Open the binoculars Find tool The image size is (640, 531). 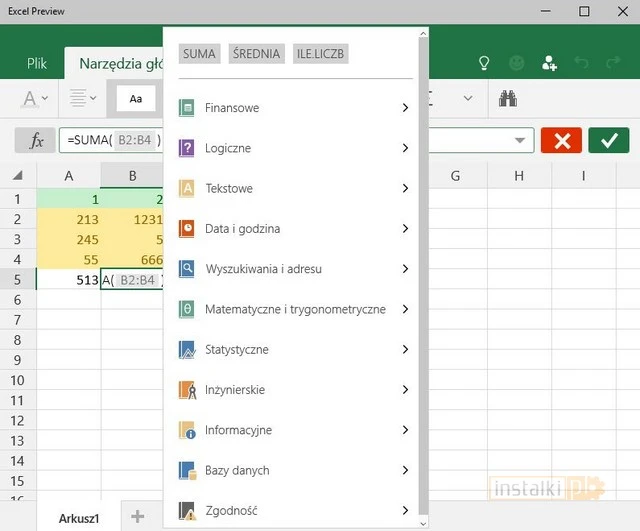pyautogui.click(x=508, y=98)
